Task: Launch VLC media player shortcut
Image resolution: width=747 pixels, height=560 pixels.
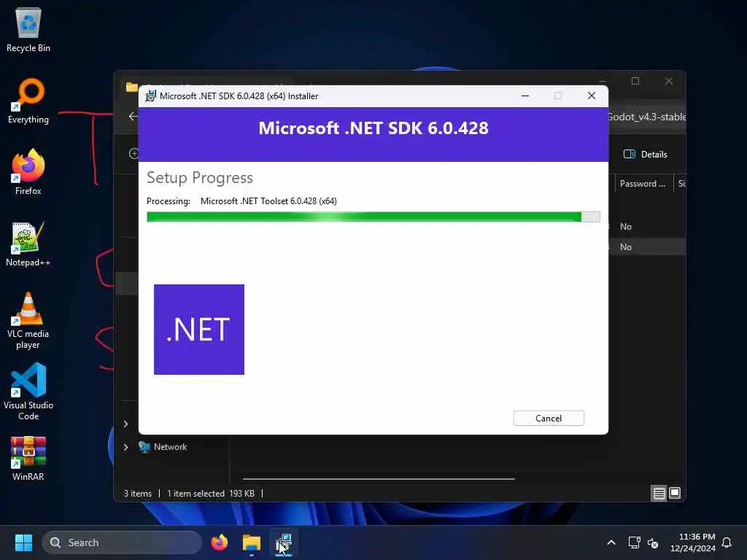Action: click(28, 321)
